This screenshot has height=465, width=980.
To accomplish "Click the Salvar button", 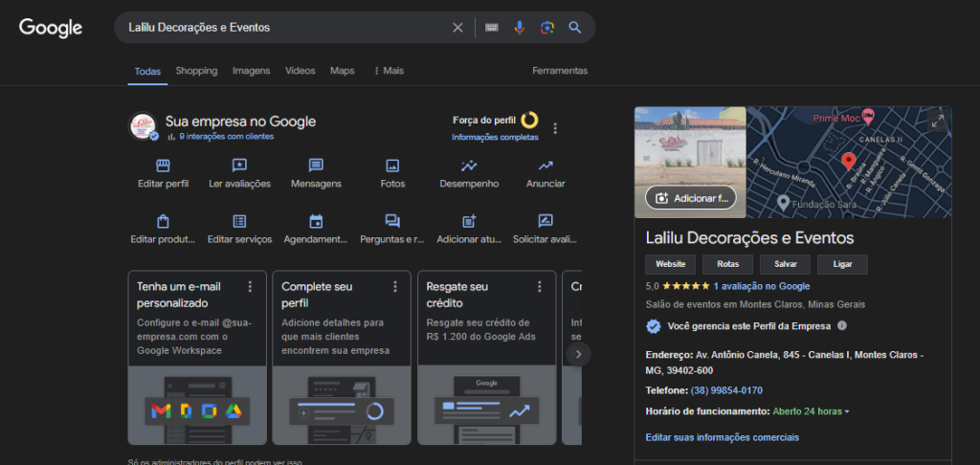I will click(x=785, y=264).
